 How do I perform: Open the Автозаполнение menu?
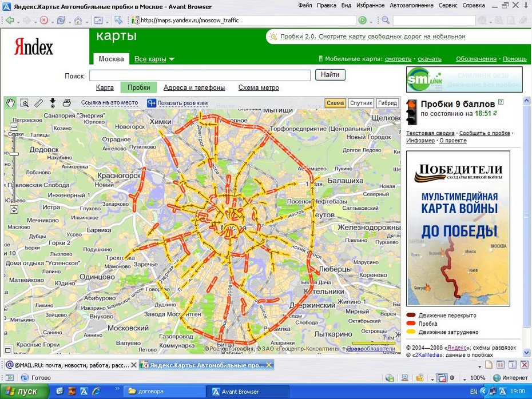pos(411,5)
